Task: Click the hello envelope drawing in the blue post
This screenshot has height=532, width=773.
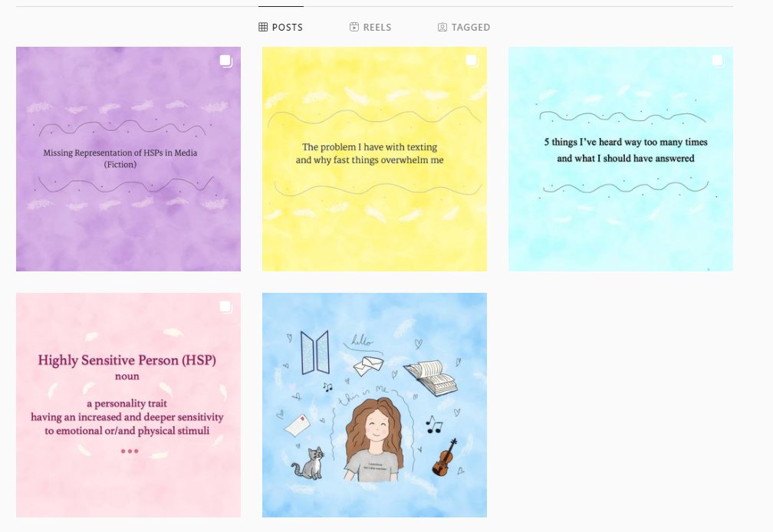Action: (368, 366)
